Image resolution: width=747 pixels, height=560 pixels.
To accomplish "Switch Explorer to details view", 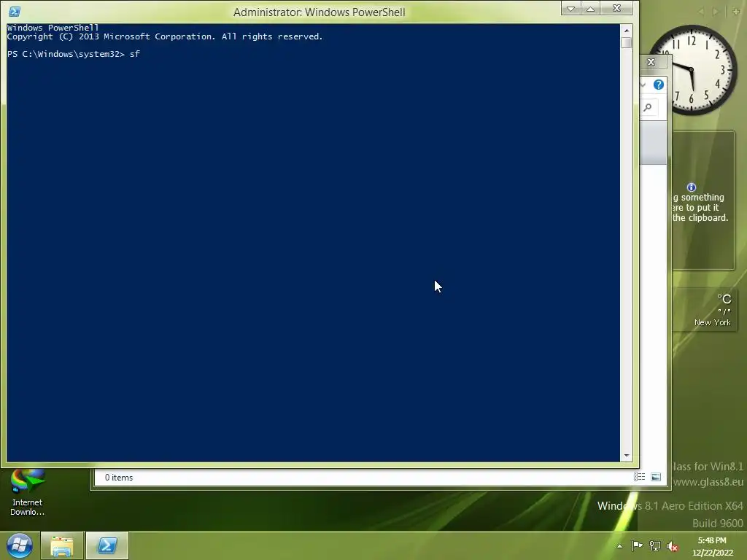I will tap(639, 477).
